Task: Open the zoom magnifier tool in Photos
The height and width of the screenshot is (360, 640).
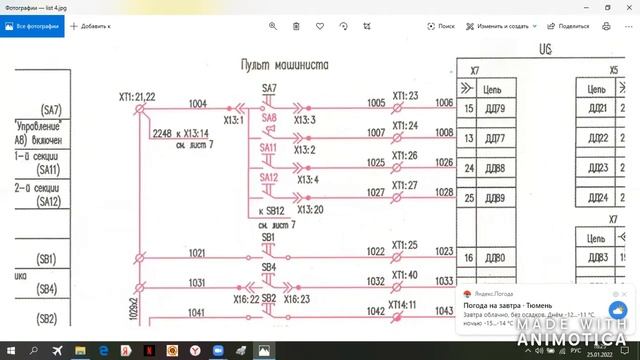Action: [x=273, y=26]
